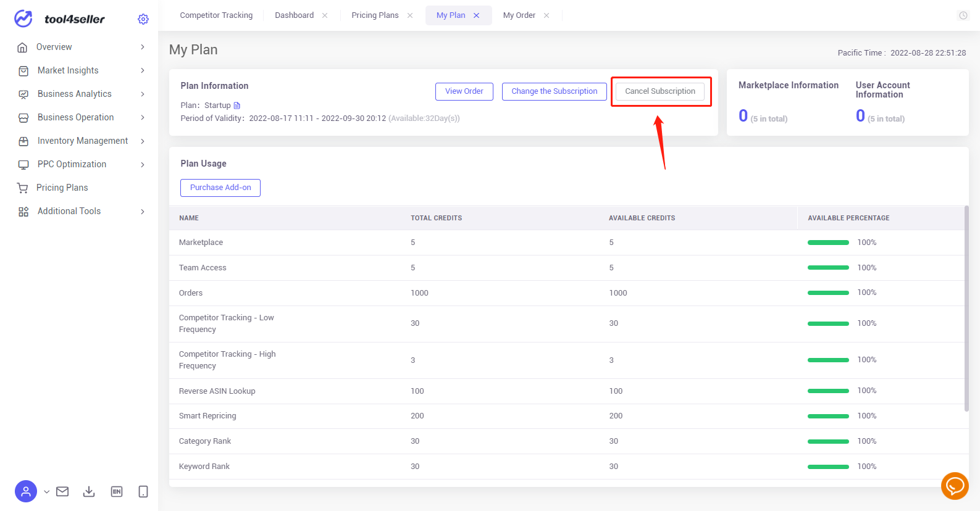Switch to the Dashboard tab
This screenshot has height=511, width=980.
(294, 15)
